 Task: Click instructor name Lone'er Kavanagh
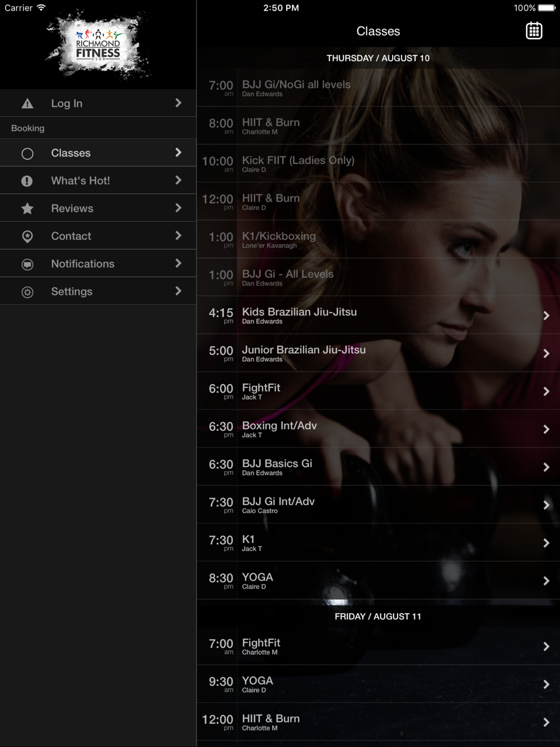[269, 245]
